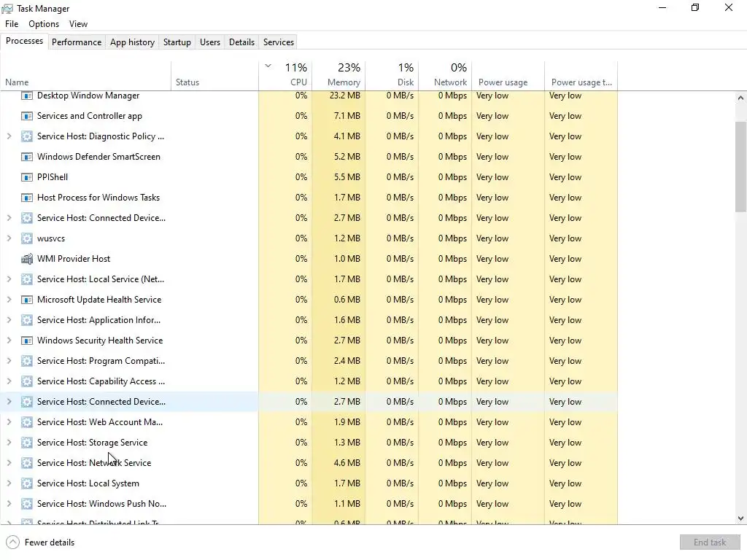
Task: Click the WMI Provider Host icon
Action: (27, 259)
